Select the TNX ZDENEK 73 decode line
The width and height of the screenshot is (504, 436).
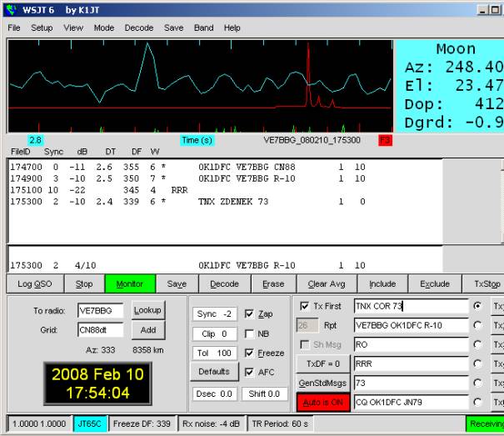[187, 202]
